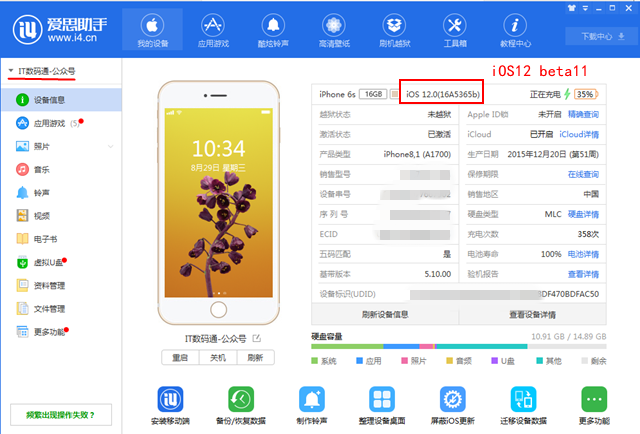Click the 刷新 button under phone
The image size is (640, 434).
256,358
